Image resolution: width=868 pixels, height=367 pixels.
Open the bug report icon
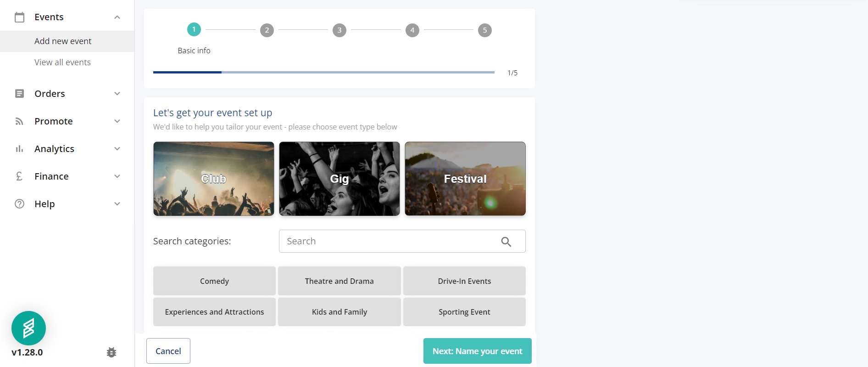pos(111,352)
